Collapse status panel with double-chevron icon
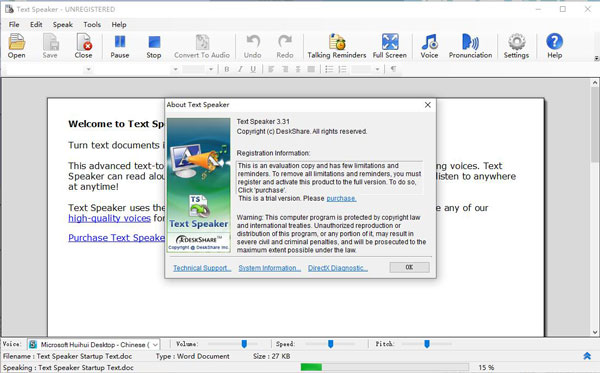Screen dimensions: 600x373 (x=587, y=356)
